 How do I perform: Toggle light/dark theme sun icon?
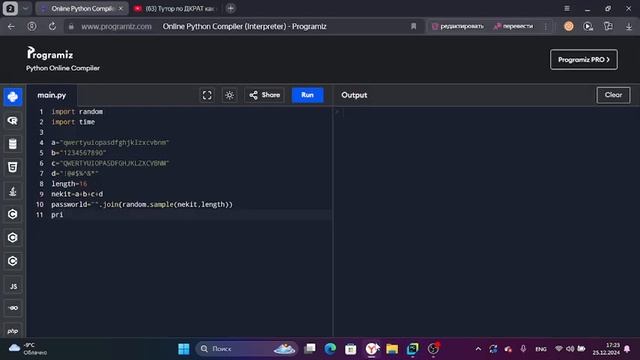(x=229, y=95)
